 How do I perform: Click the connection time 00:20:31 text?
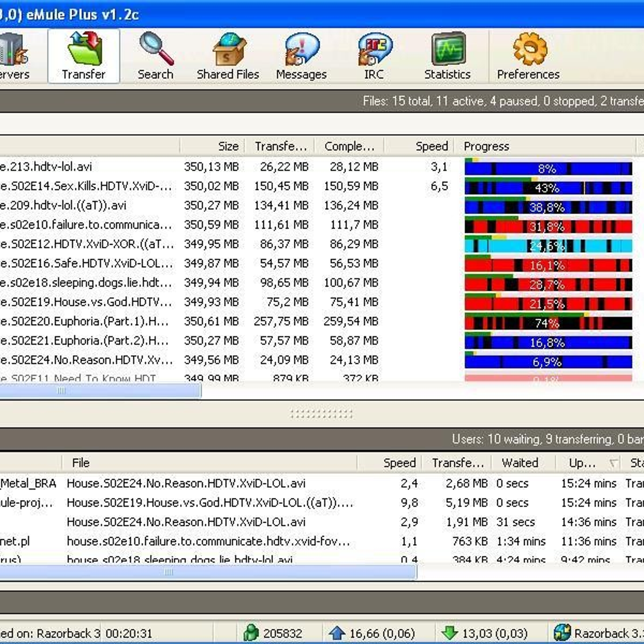(129, 634)
